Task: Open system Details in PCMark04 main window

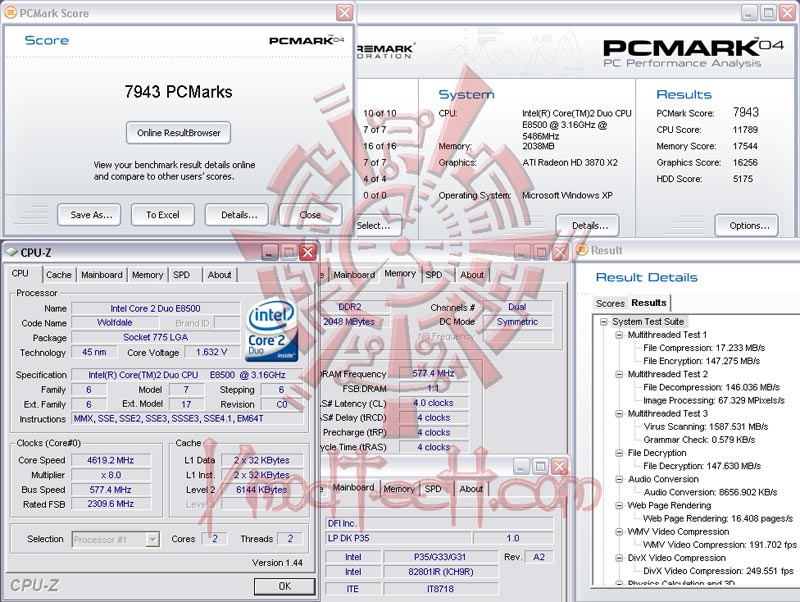Action: (x=588, y=225)
